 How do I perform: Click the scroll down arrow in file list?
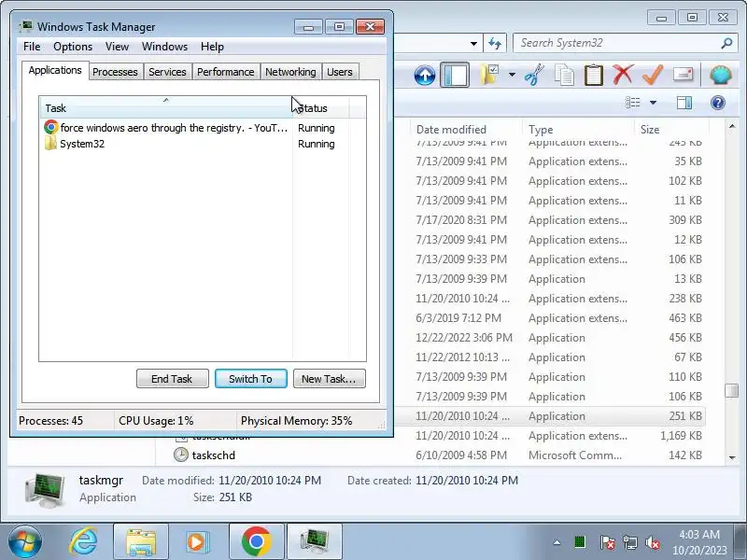(732, 457)
